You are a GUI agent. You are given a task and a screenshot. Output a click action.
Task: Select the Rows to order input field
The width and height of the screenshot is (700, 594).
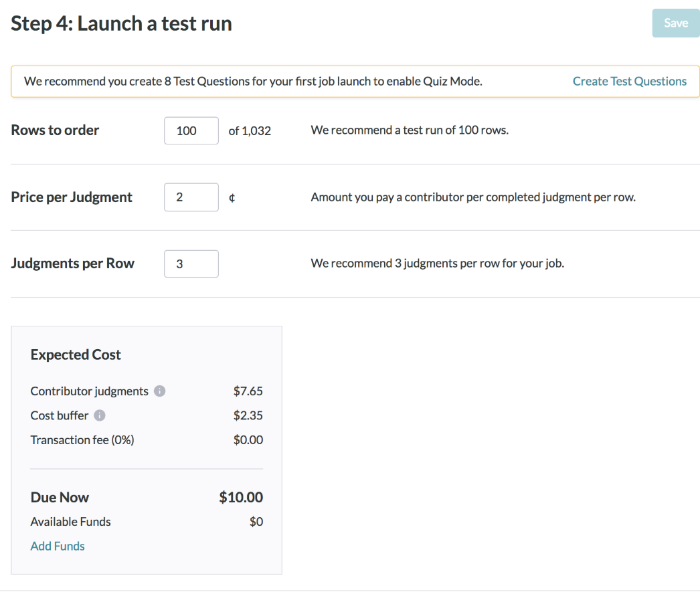click(x=191, y=130)
